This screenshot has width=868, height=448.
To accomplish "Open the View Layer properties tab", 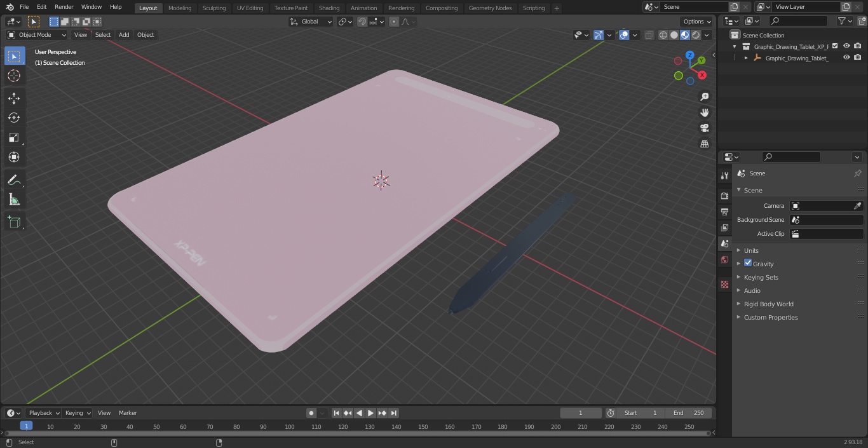I will 724,227.
